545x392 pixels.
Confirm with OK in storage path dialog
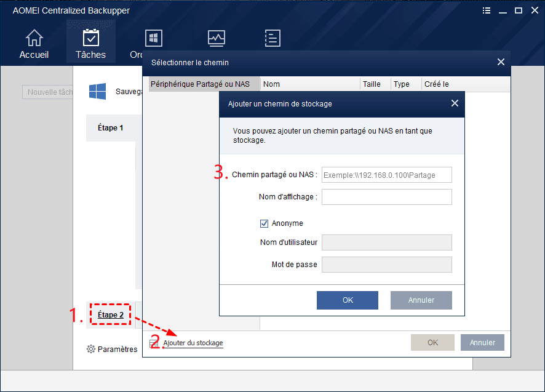347,300
